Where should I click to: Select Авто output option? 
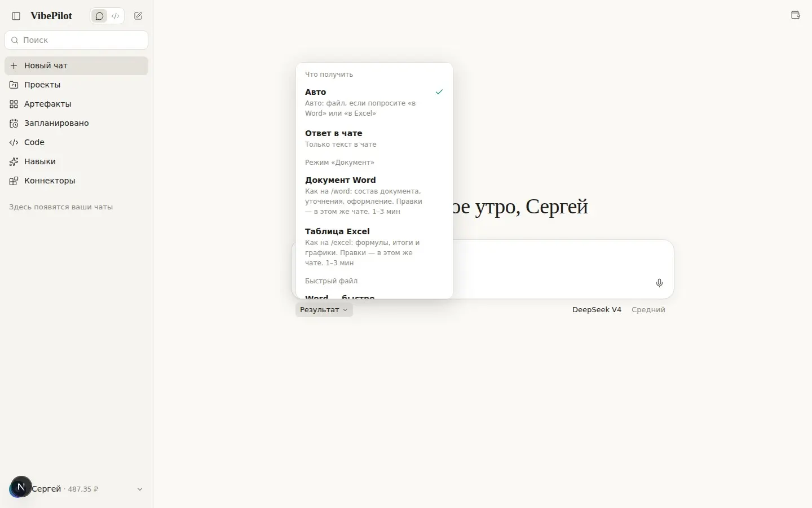[x=374, y=102]
